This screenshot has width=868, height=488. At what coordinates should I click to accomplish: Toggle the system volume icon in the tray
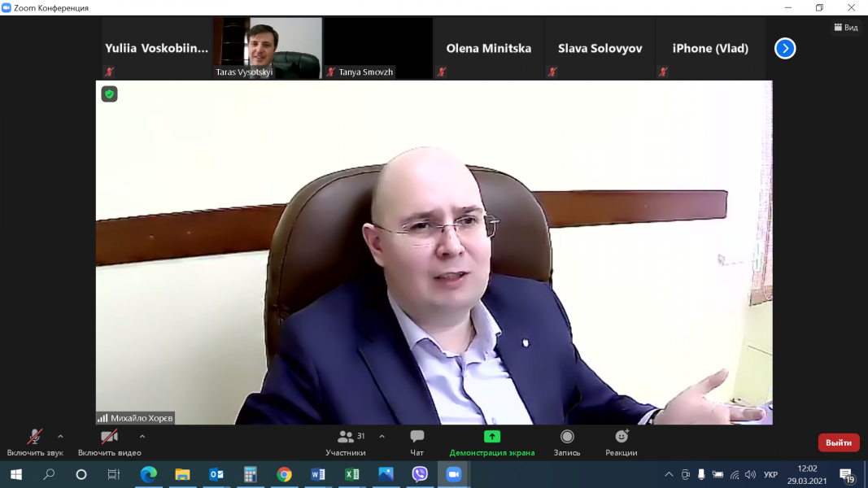(750, 474)
